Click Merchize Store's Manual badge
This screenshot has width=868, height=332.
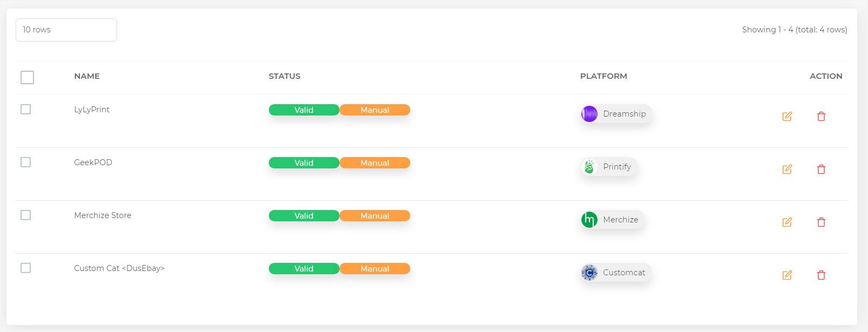coord(375,216)
